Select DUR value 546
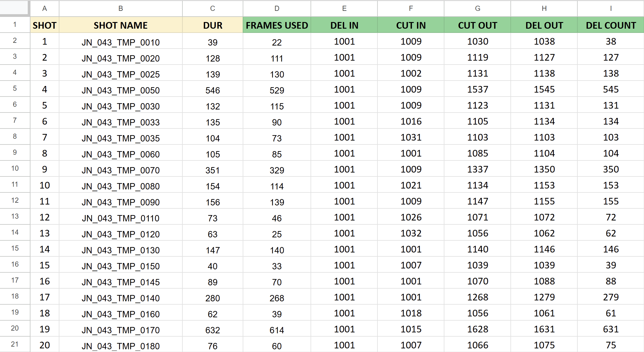This screenshot has height=352, width=644. tap(213, 90)
